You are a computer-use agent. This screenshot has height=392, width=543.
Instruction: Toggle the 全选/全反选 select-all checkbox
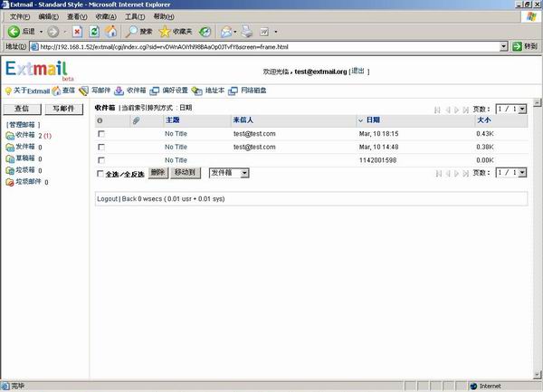[x=101, y=173]
